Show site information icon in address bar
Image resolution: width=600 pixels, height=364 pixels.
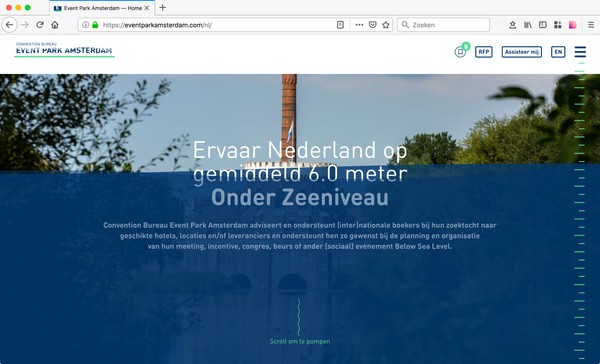[x=85, y=25]
